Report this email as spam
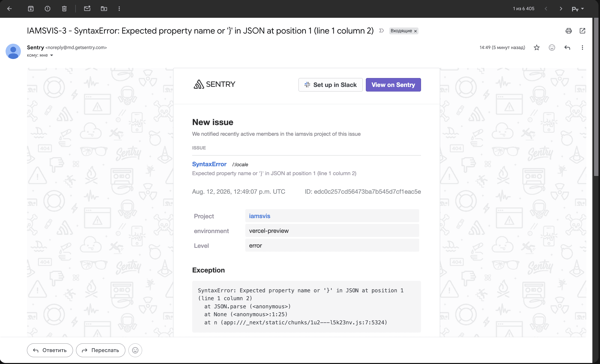This screenshot has height=364, width=600. (48, 9)
